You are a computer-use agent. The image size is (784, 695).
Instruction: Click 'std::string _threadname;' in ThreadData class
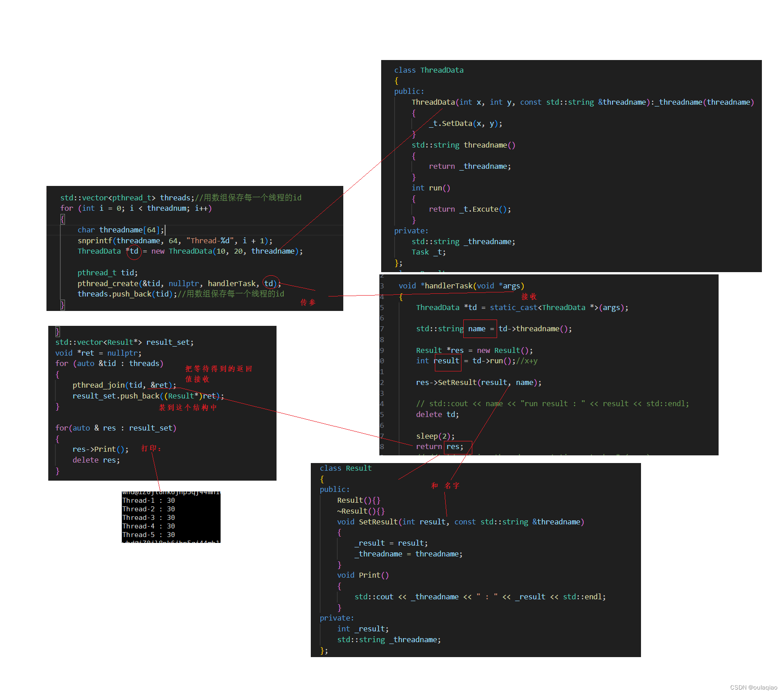pyautogui.click(x=463, y=241)
